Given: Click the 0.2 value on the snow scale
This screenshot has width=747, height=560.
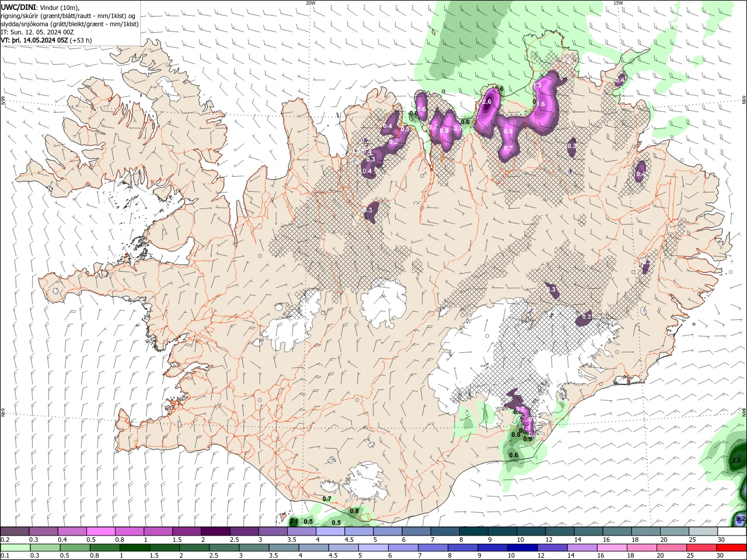Looking at the screenshot, I should click(5, 540).
